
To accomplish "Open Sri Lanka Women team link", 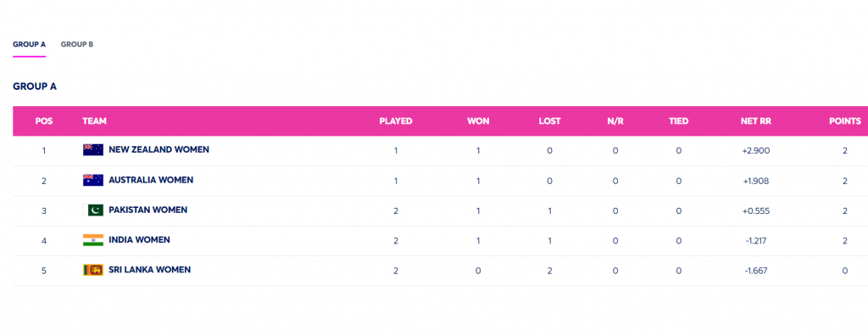I will 149,270.
